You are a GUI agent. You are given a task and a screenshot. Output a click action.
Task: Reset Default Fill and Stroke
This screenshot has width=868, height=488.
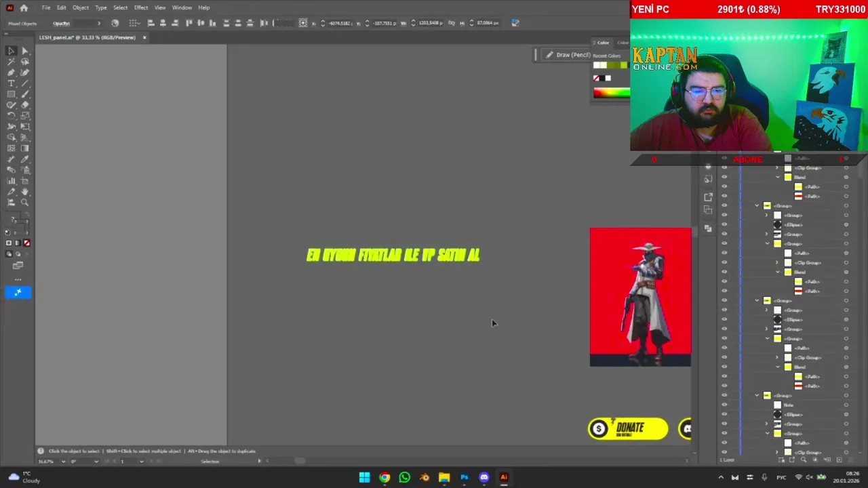coord(8,232)
